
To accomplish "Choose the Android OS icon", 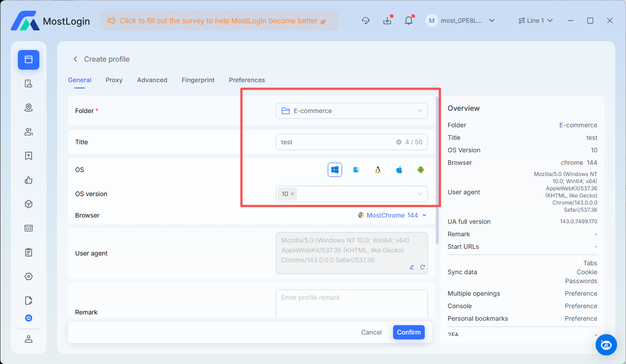I will pos(420,170).
